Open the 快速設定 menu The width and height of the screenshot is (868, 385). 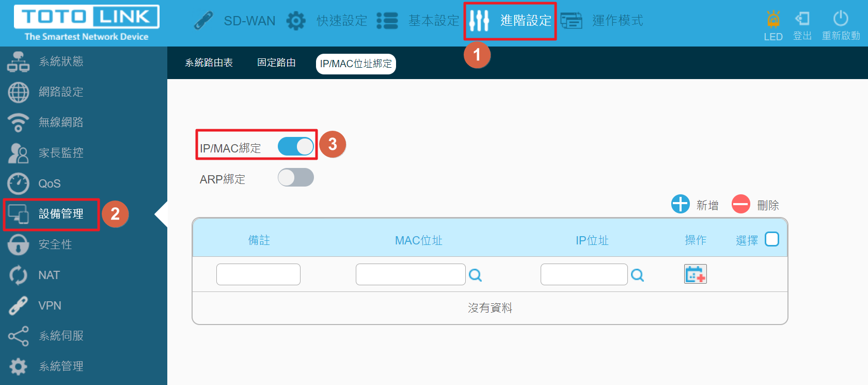click(342, 21)
